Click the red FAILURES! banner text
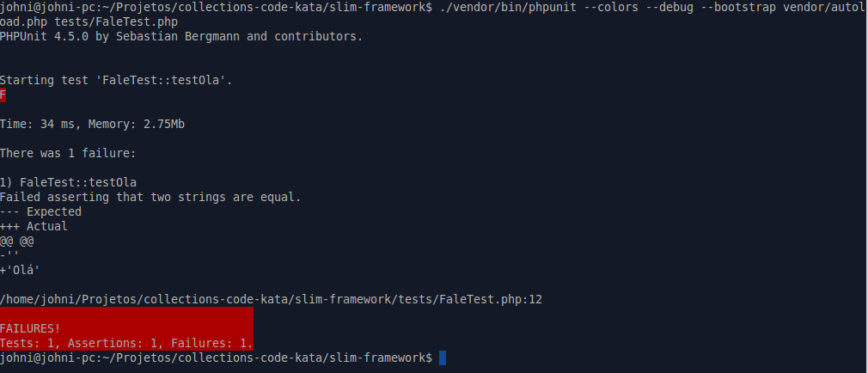Image resolution: width=868 pixels, height=373 pixels. pos(30,328)
